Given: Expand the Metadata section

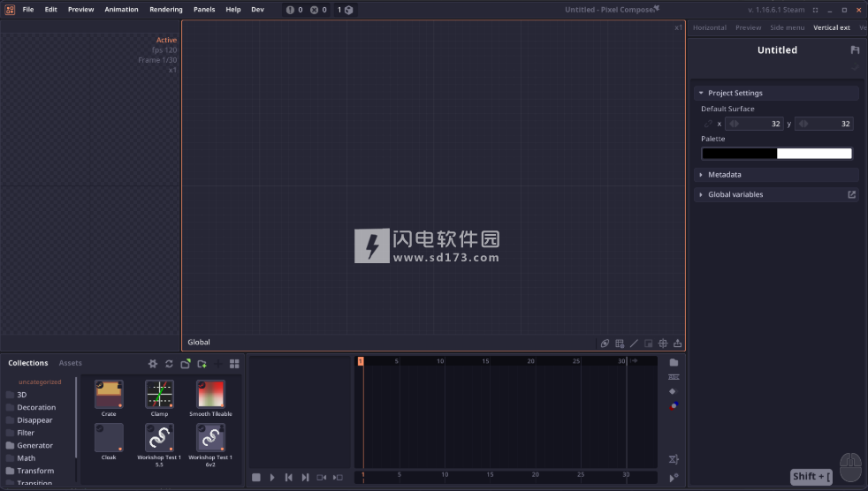Looking at the screenshot, I should [x=776, y=175].
